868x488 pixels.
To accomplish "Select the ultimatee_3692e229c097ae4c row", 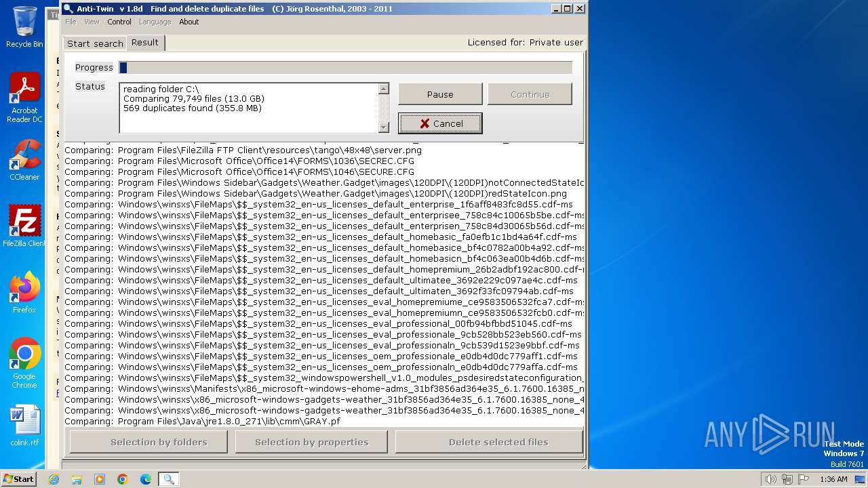I will 323,281.
